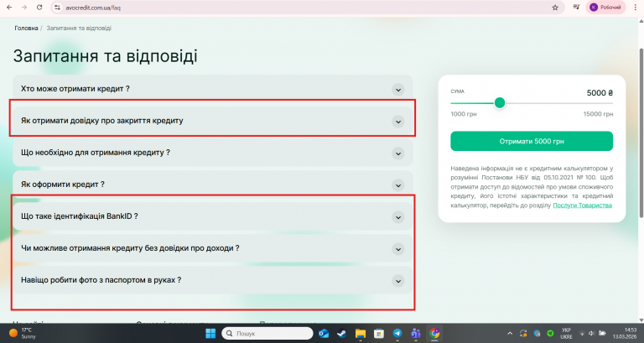Open the Wi-Fi network tray icon
Viewport: 644px width, 343px height.
tap(582, 333)
